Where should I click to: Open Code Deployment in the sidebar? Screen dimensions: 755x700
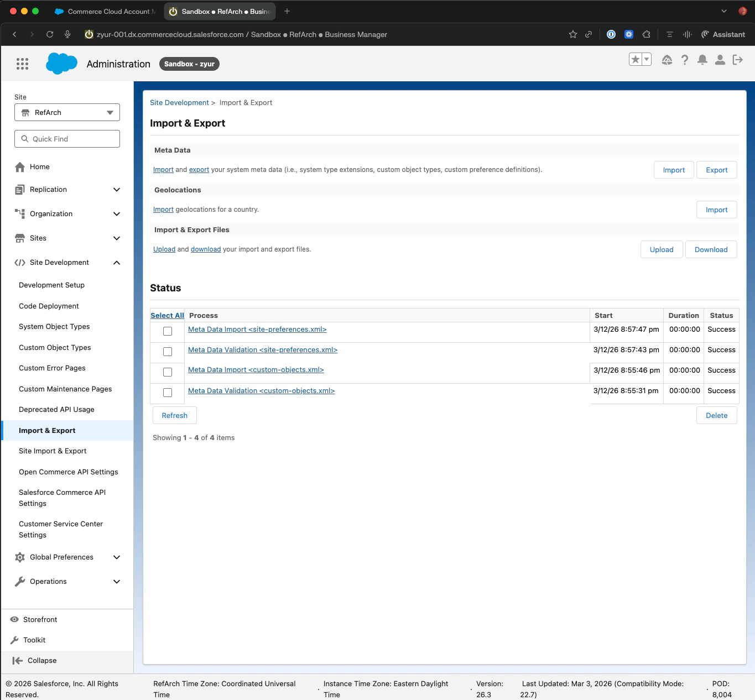49,306
